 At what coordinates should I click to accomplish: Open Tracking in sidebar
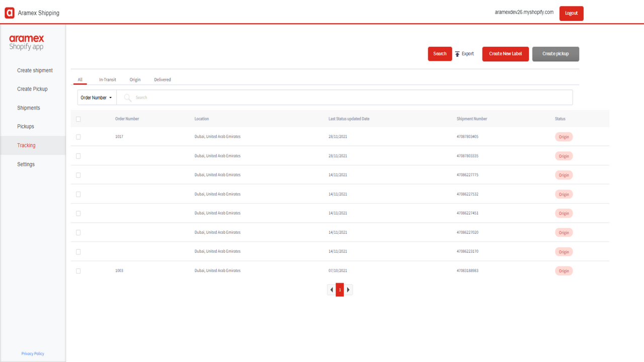click(33, 145)
